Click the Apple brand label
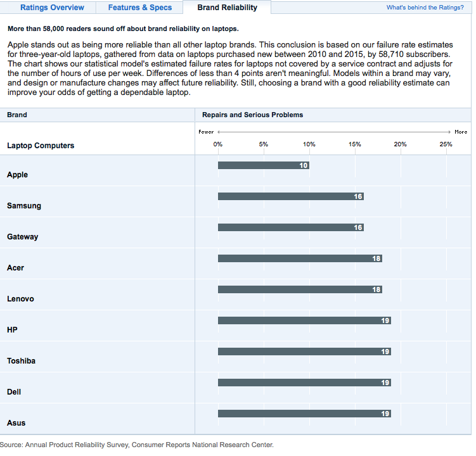Image resolution: width=476 pixels, height=456 pixels. pos(17,175)
